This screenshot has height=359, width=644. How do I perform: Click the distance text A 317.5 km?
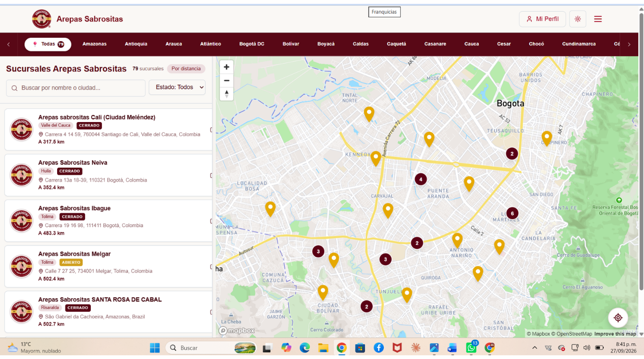coord(51,142)
